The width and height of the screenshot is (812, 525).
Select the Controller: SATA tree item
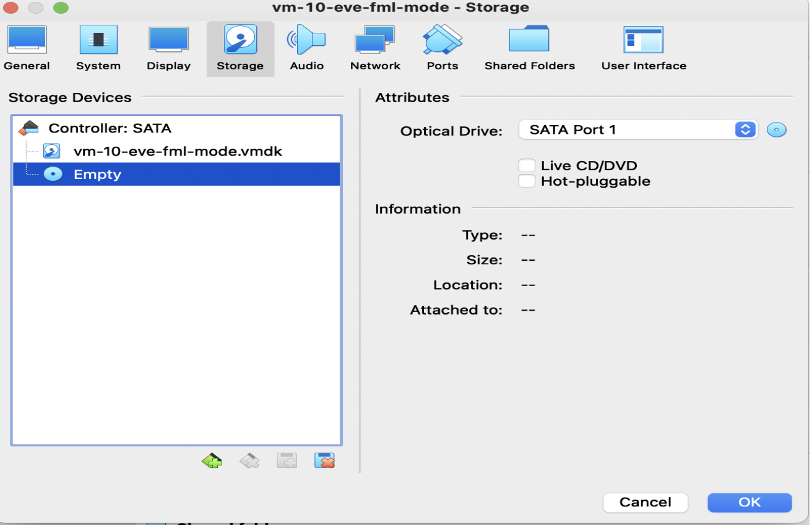[110, 128]
